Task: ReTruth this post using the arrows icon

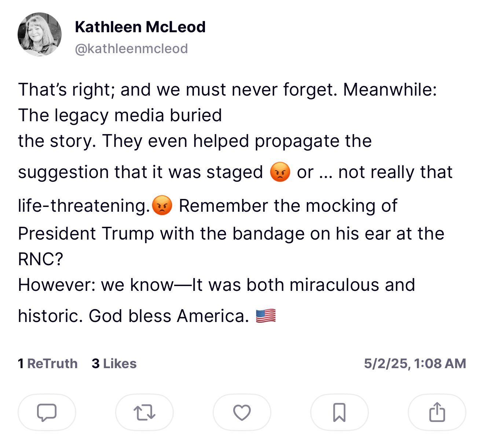Action: pos(144,412)
